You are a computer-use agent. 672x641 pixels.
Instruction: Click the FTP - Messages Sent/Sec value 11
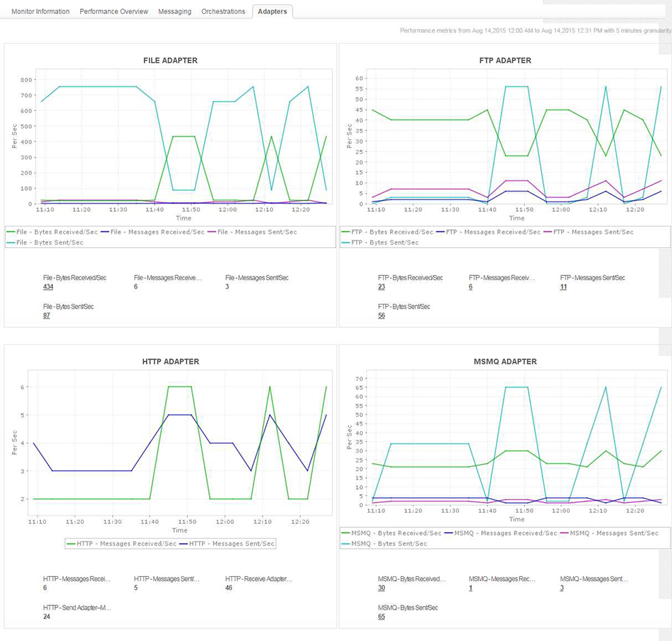pos(563,286)
